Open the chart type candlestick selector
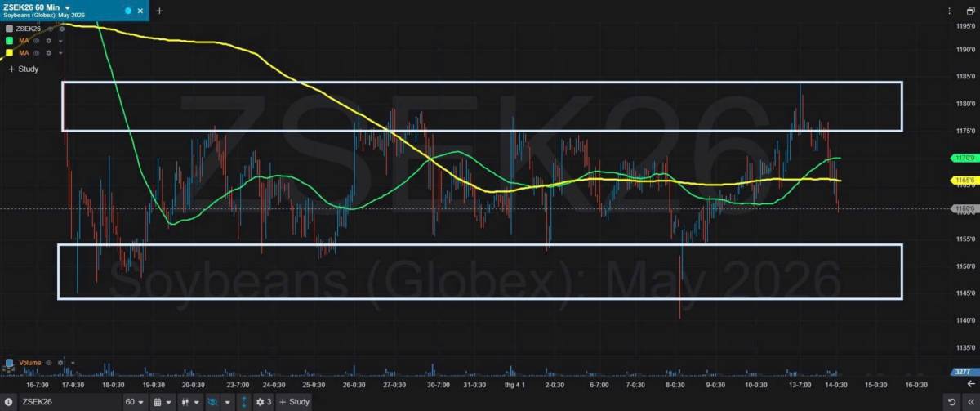980x411 pixels. tap(190, 402)
